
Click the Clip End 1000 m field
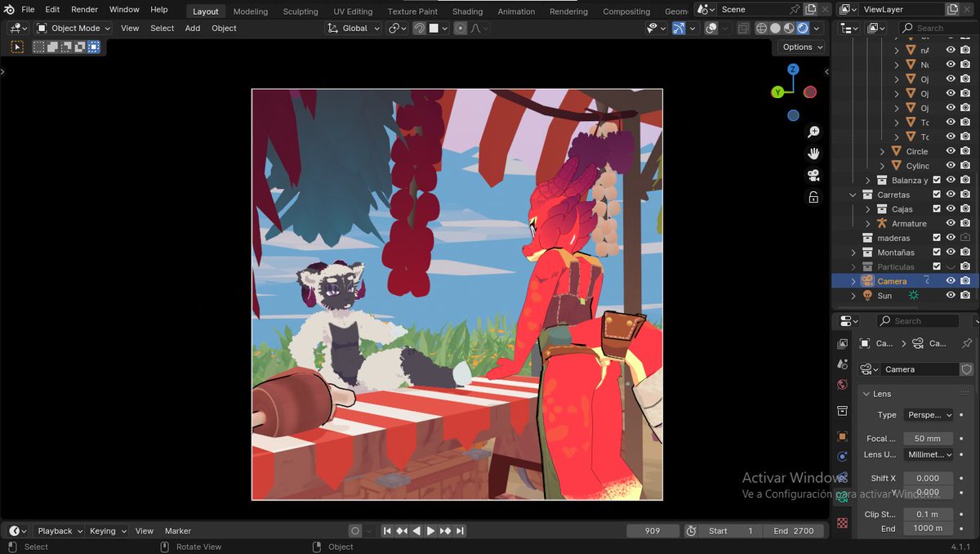click(x=928, y=529)
